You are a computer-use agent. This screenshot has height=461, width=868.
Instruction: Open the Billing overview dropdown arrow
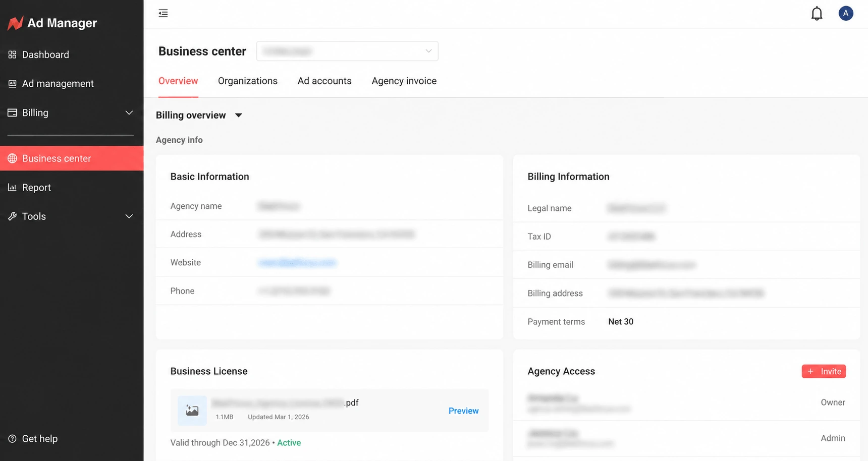pos(239,116)
